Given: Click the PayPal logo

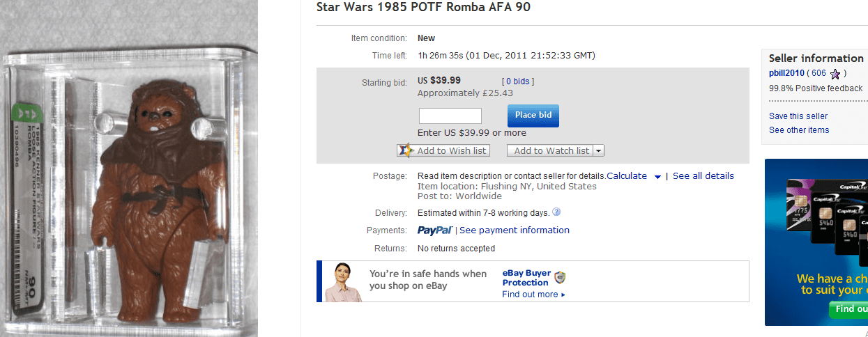Looking at the screenshot, I should click(435, 230).
